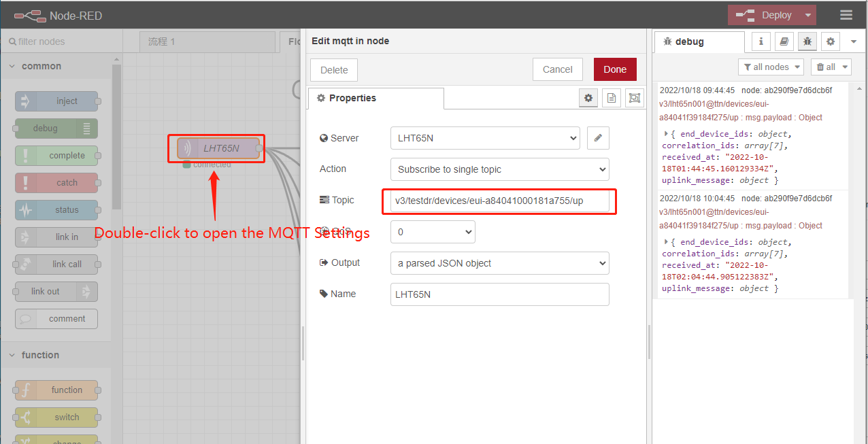Screen dimensions: 868x444
Task: Open the Action dropdown
Action: [x=500, y=169]
